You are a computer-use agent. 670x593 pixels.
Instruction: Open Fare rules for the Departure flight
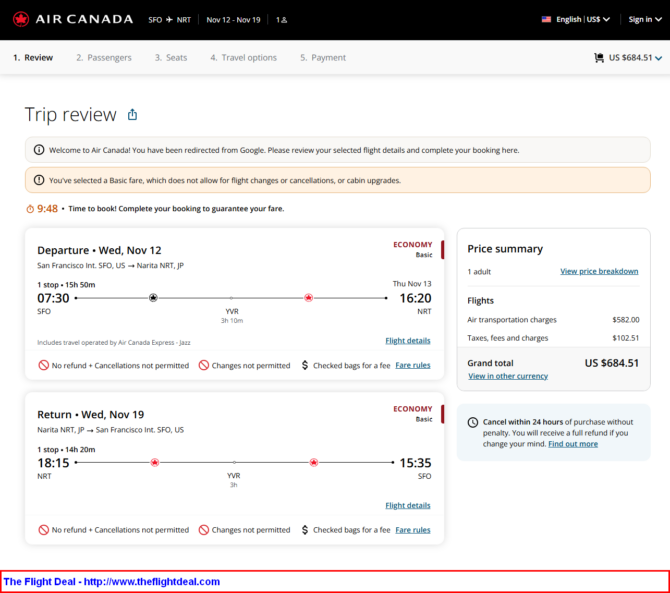coord(413,365)
